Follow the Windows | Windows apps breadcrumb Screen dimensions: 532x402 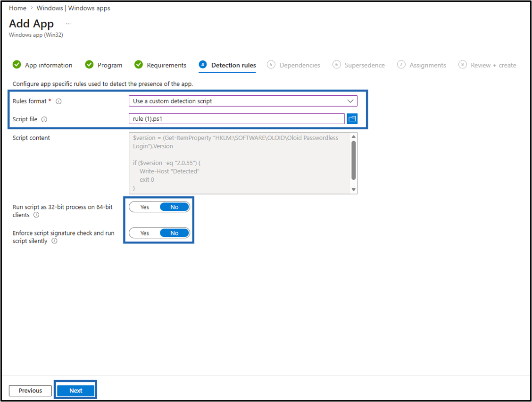point(73,8)
